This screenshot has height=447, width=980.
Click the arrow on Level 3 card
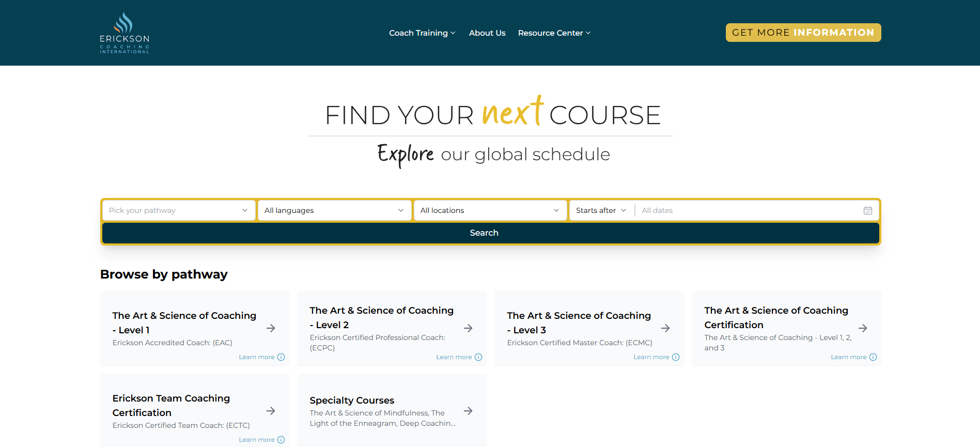[x=665, y=328]
